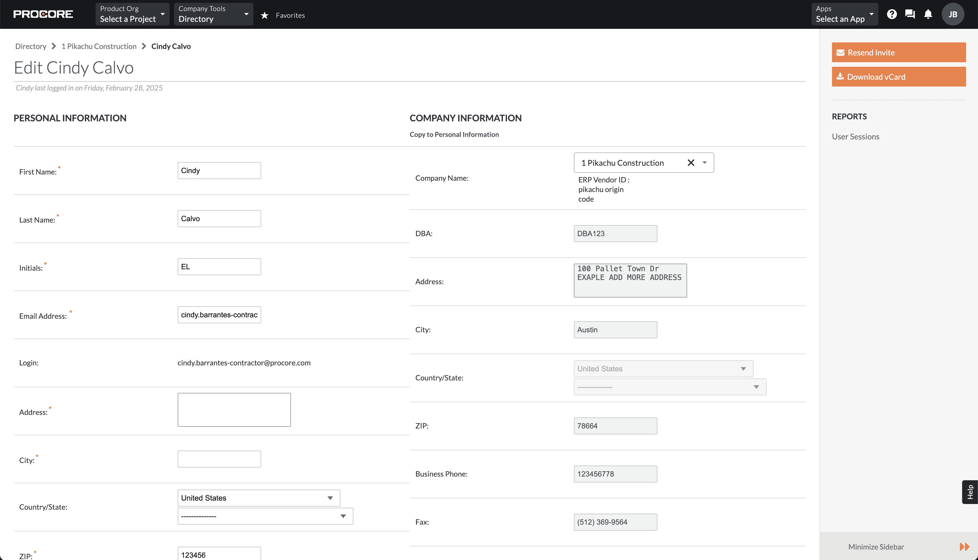The height and width of the screenshot is (560, 978).
Task: Click the last logged in date text
Action: pyautogui.click(x=89, y=88)
